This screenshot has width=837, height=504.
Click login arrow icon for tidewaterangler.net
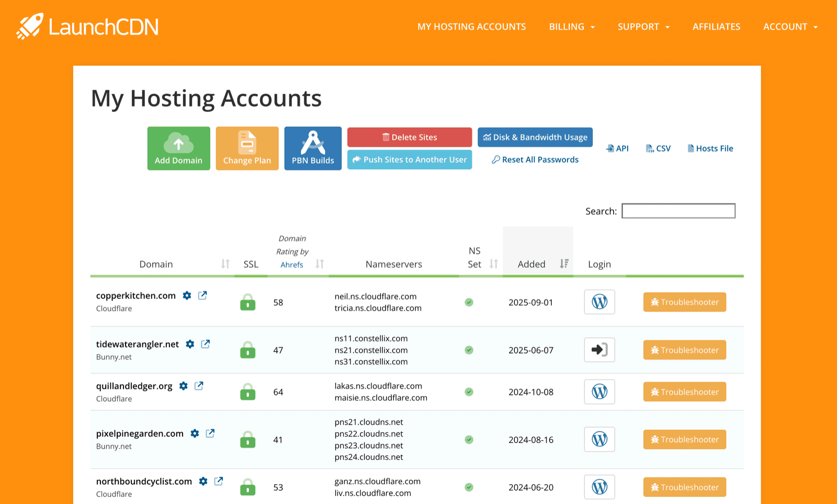tap(600, 350)
